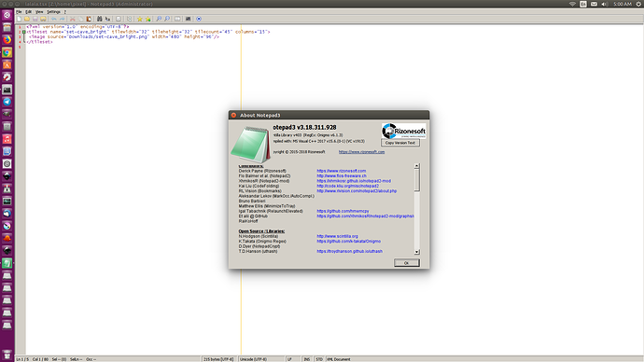Click the credits scrollbar down arrow
The height and width of the screenshot is (362, 644).
(x=417, y=252)
